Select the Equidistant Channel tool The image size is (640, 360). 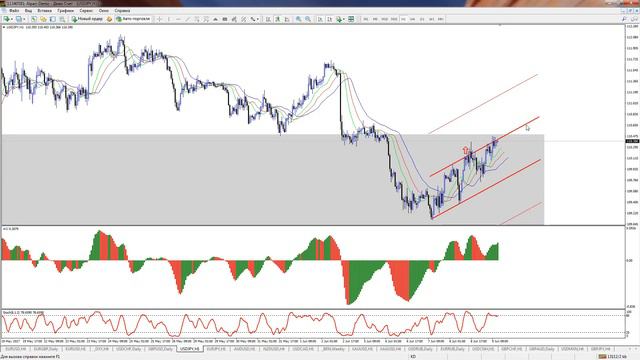[x=197, y=19]
